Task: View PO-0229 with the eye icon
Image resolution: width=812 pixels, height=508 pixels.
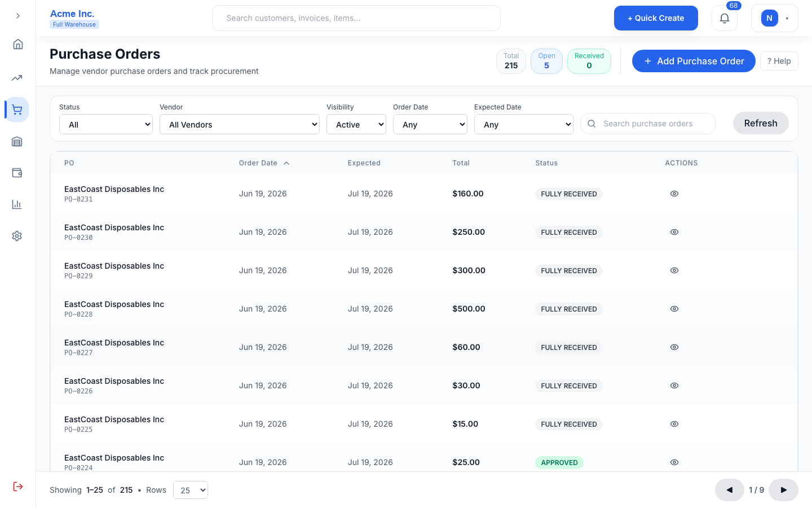Action: point(674,270)
